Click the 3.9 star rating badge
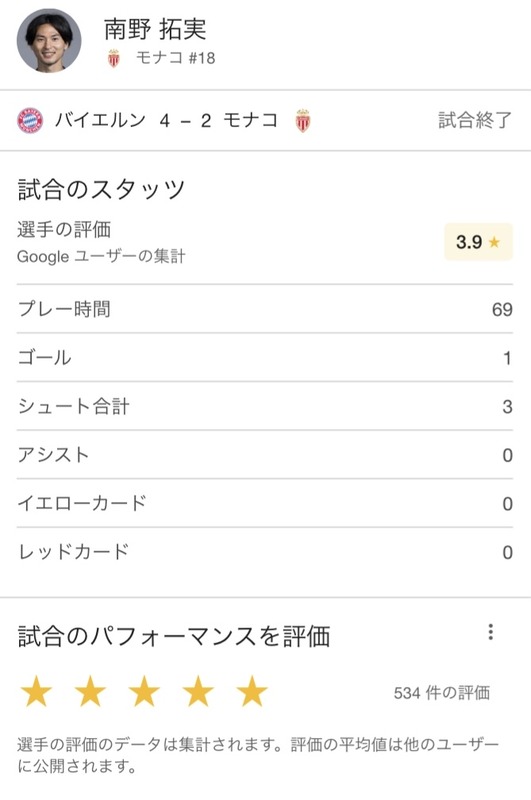This screenshot has height=800, width=531. [478, 242]
